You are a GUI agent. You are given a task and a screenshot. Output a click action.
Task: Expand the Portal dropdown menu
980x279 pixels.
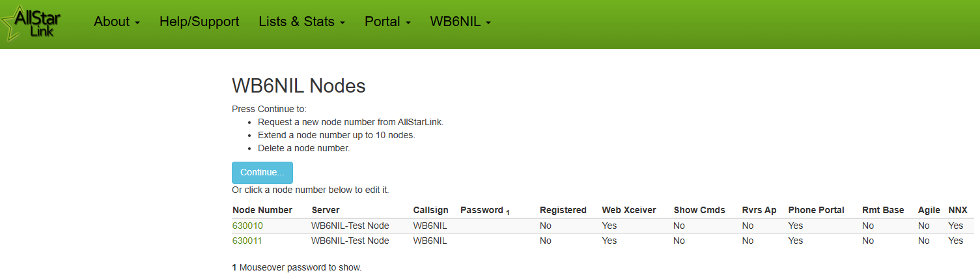(x=387, y=22)
